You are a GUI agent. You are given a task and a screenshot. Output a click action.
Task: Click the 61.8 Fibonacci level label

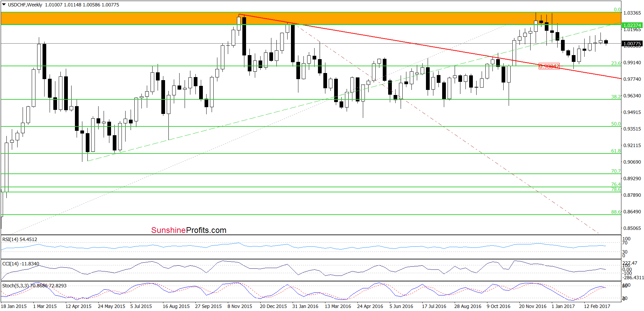pos(616,151)
